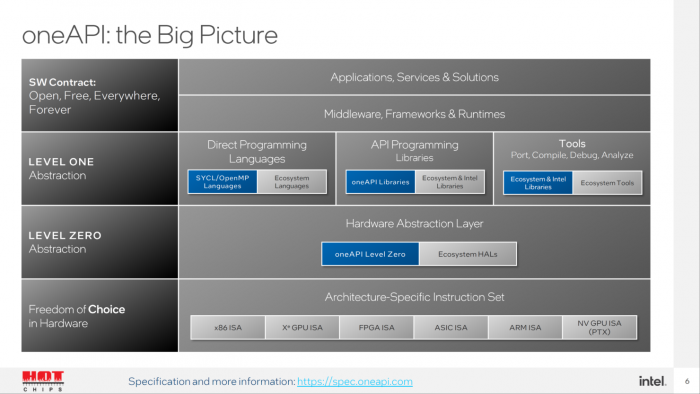Select the x86 ISA cell
The image size is (700, 394).
point(228,328)
